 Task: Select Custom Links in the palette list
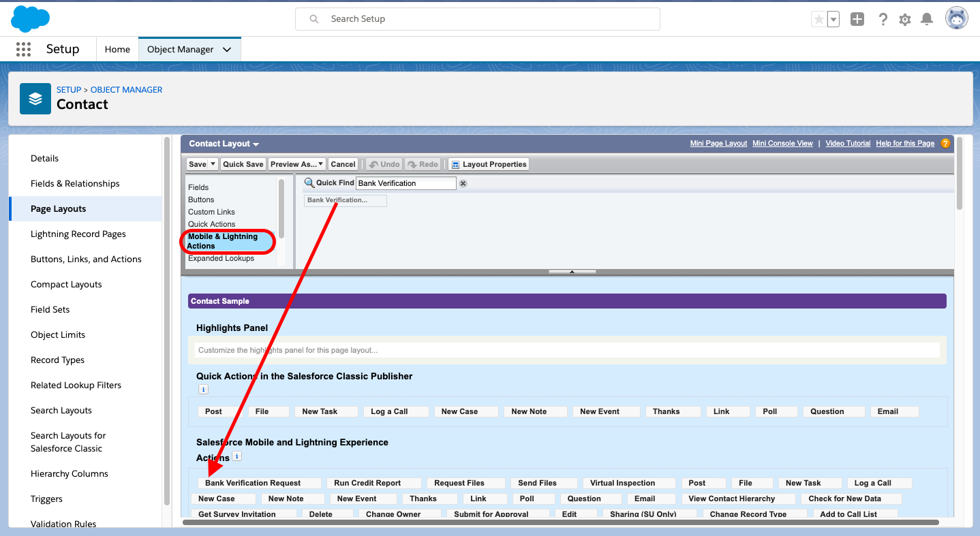coord(211,212)
